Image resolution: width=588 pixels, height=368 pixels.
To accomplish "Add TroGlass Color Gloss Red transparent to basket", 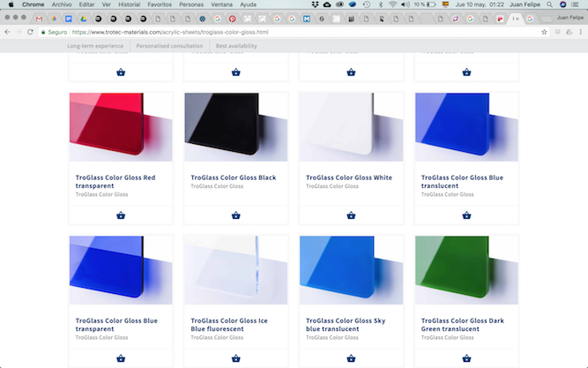I will click(121, 215).
